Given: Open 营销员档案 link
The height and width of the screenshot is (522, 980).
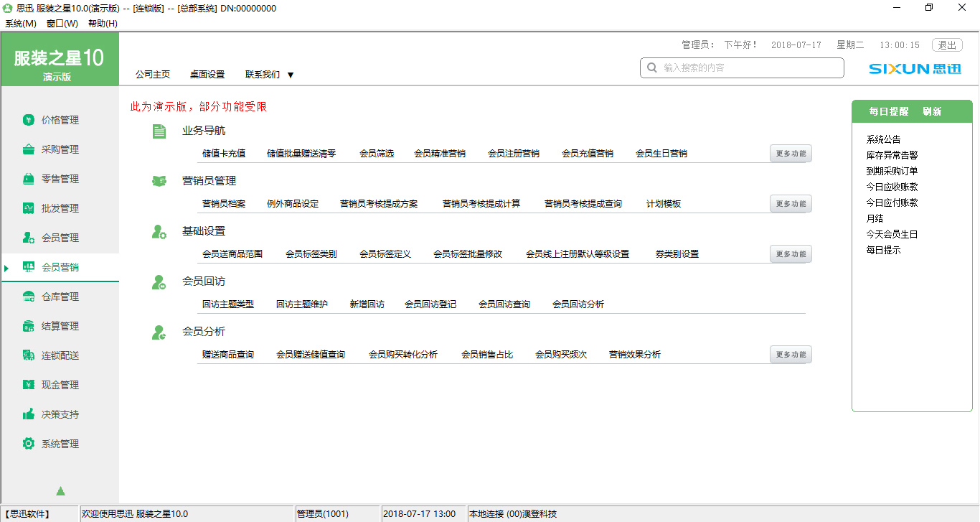Looking at the screenshot, I should click(224, 203).
